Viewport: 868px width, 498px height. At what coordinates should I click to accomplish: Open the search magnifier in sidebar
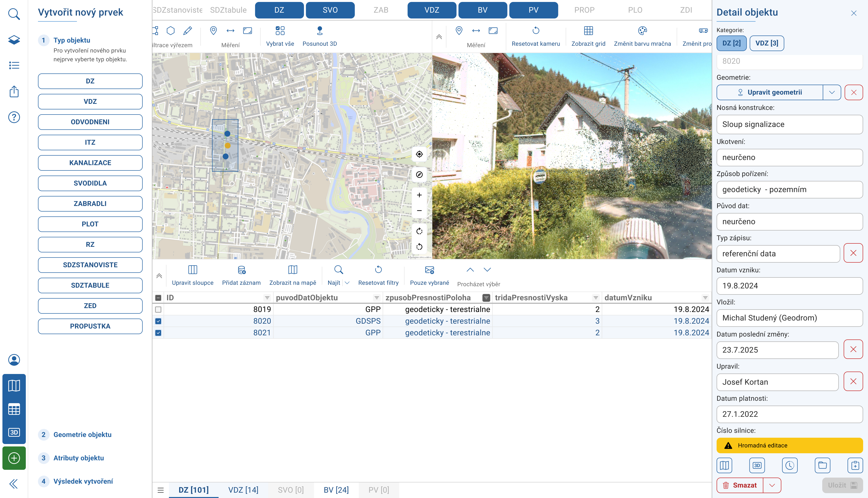[14, 14]
